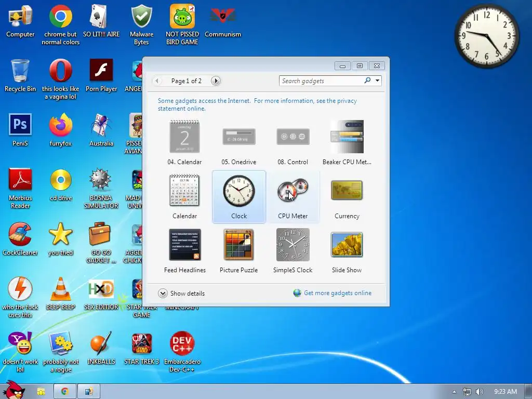Click the volume speaker tray icon
This screenshot has width=532, height=399.
tap(479, 392)
